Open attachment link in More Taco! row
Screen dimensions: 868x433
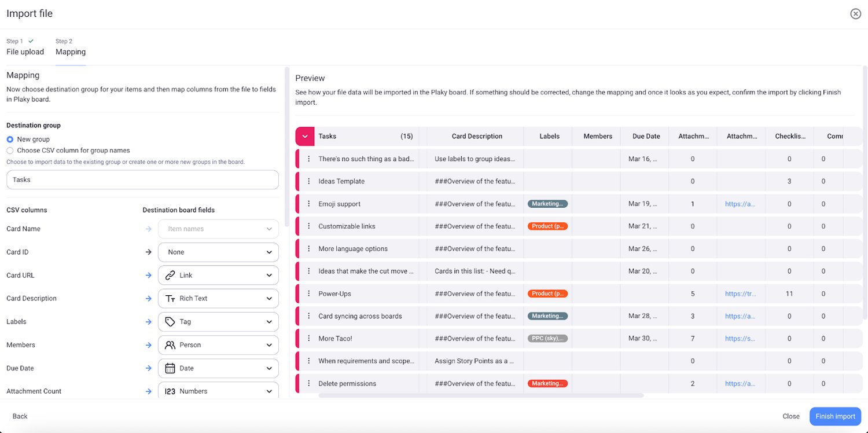(x=740, y=339)
